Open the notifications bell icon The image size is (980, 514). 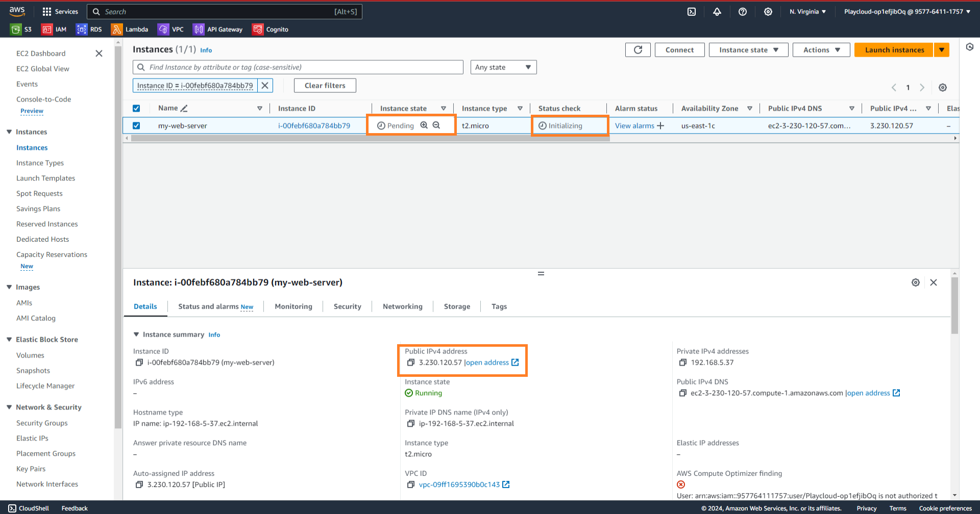point(717,12)
